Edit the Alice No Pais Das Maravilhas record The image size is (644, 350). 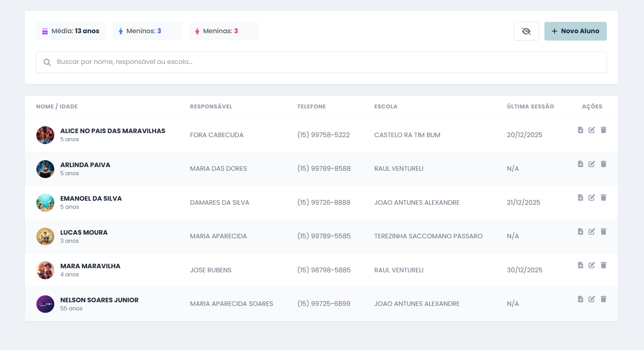[592, 130]
